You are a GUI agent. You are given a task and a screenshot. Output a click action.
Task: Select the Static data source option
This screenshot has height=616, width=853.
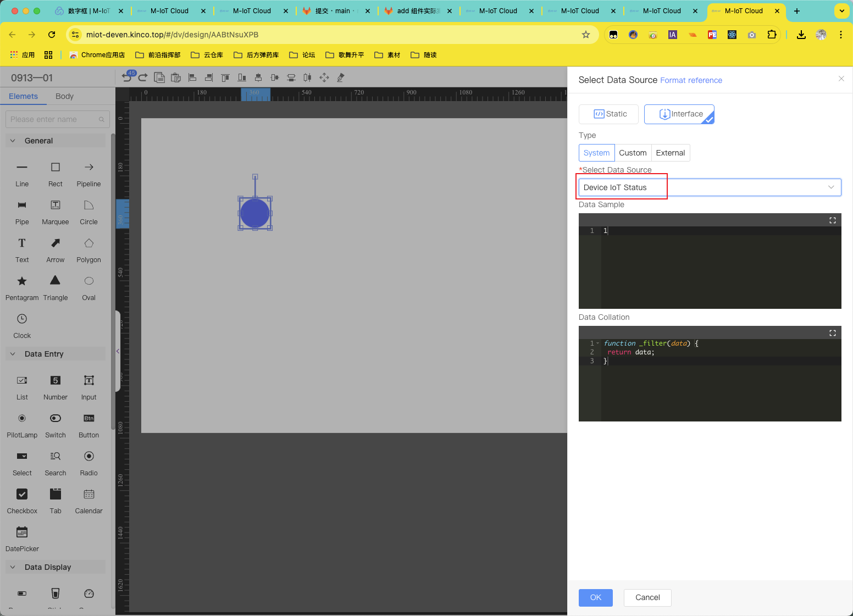608,114
